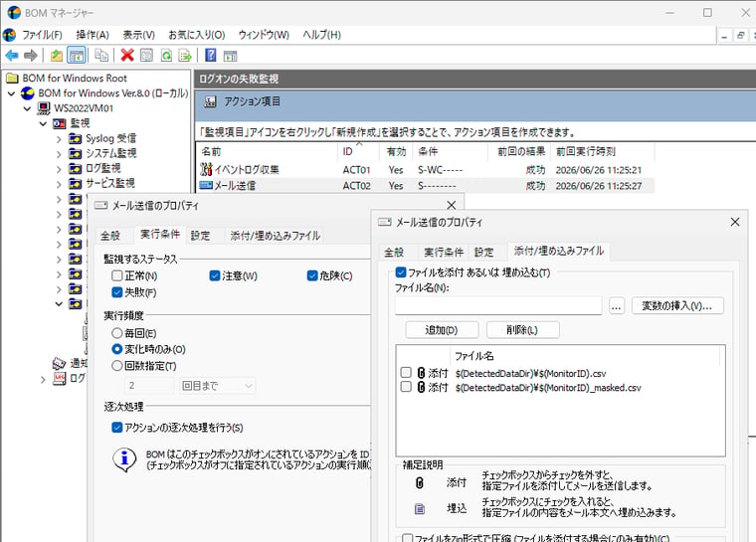
Task: Open the お気に入り(O) menu
Action: pyautogui.click(x=197, y=35)
